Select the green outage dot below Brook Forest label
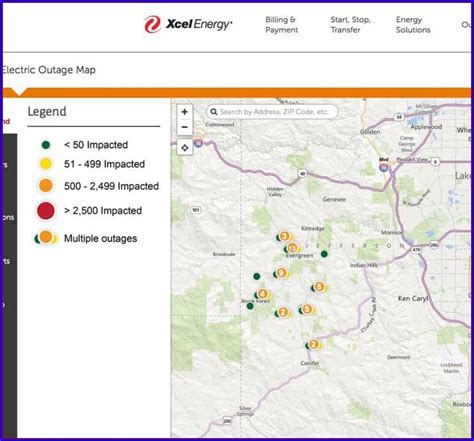Screen dimensions: 474x441 250,306
